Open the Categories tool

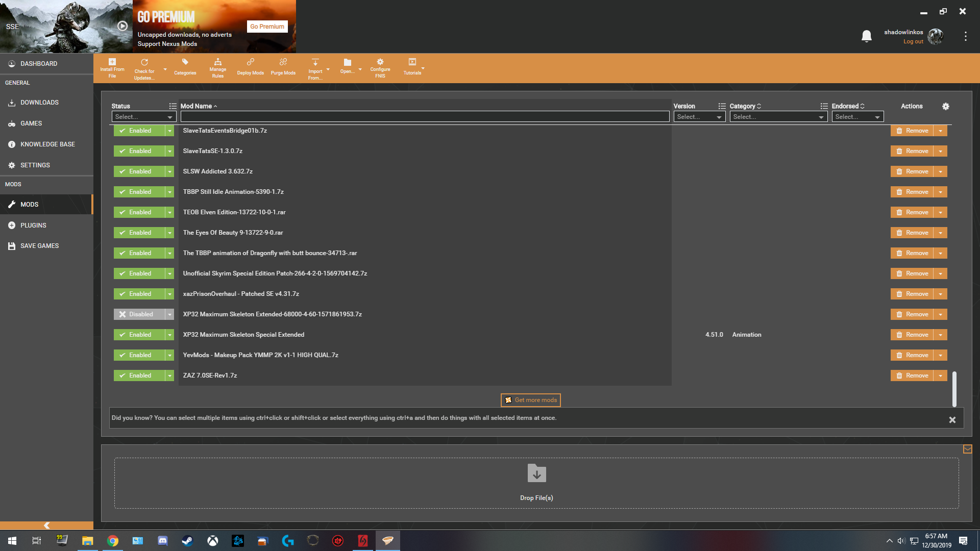click(x=185, y=68)
